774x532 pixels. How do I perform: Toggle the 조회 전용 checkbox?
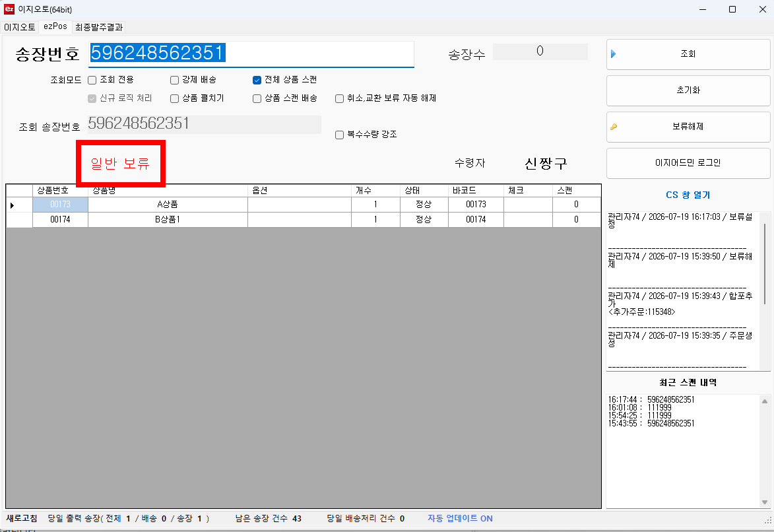[x=92, y=80]
